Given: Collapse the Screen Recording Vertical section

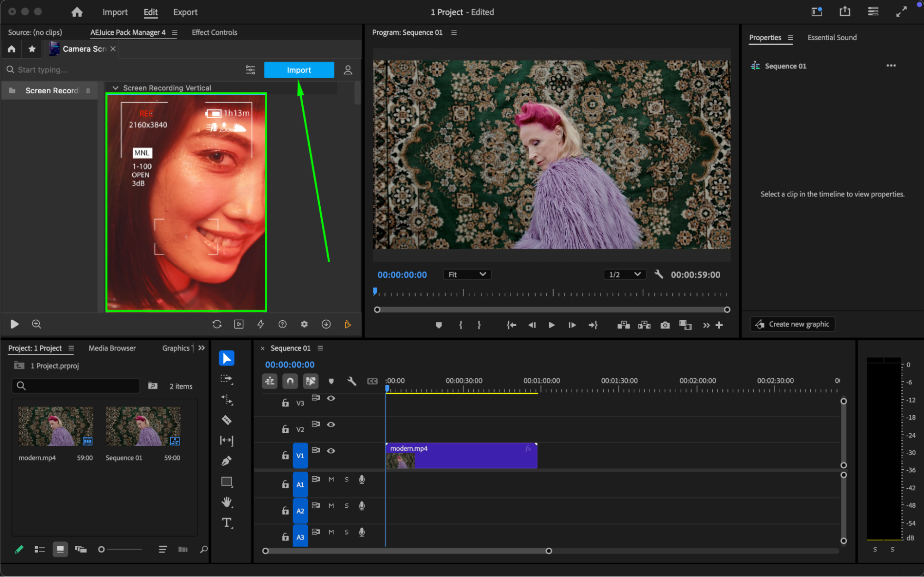Looking at the screenshot, I should pos(116,88).
